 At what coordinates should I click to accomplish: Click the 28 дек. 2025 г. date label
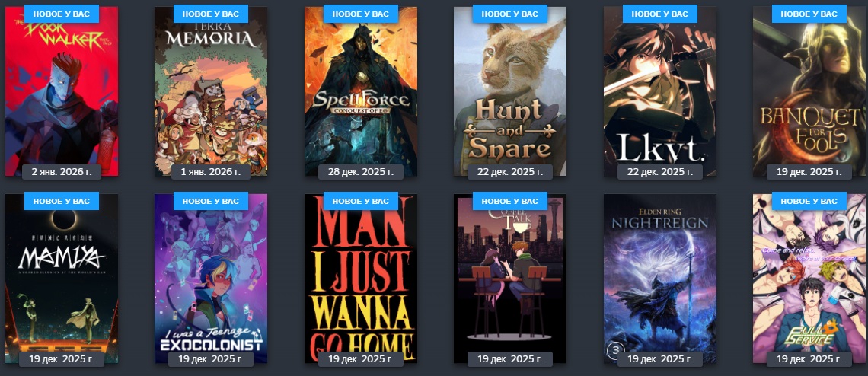361,172
